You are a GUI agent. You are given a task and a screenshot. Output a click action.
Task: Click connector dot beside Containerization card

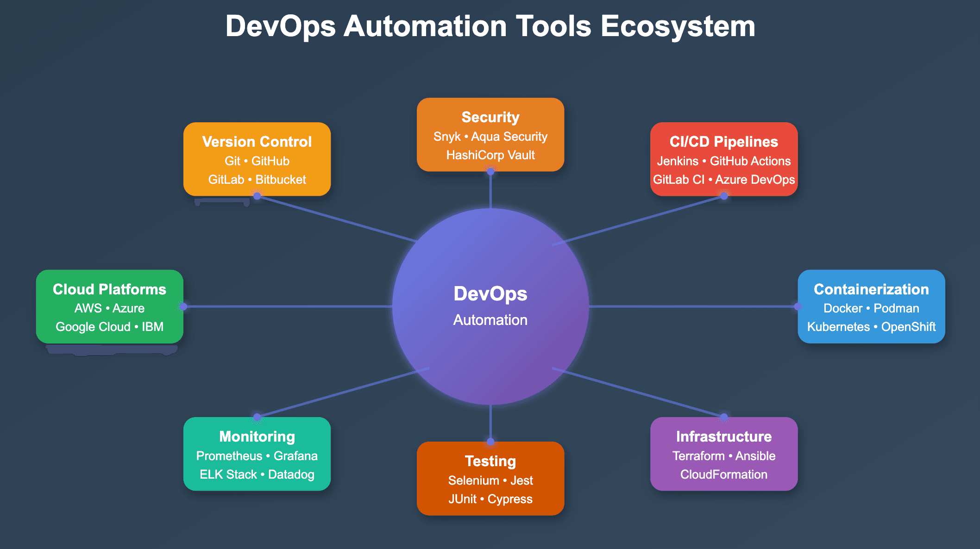pos(798,306)
